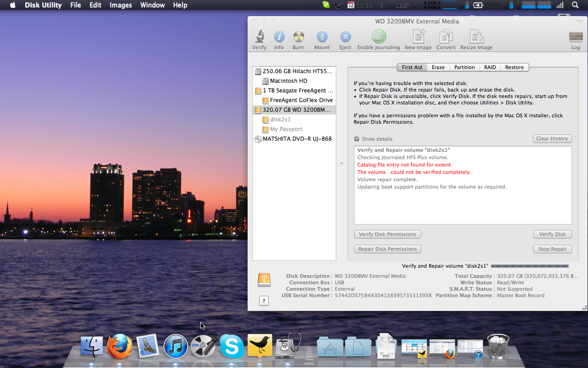Click the Verify Disk Permissions button
Screen dimensions: 588x368
pos(388,234)
